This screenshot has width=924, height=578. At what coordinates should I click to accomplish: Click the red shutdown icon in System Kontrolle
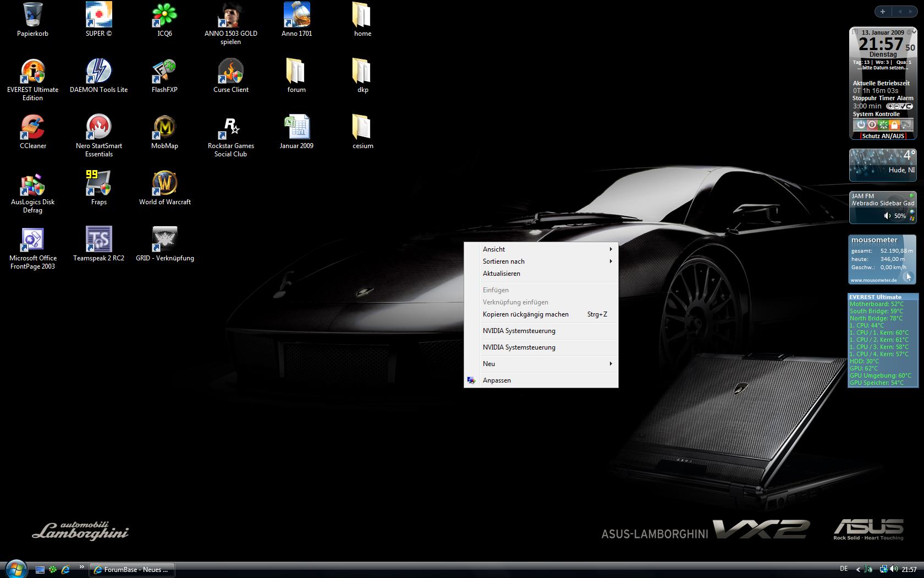[x=872, y=125]
